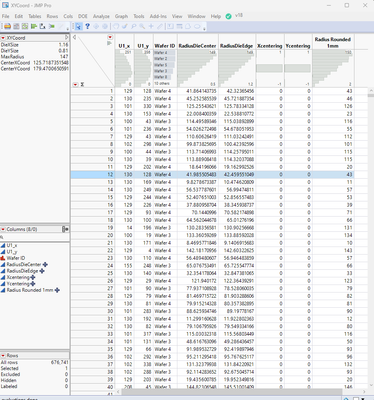Click the CenterYCoord table variable

point(15,69)
